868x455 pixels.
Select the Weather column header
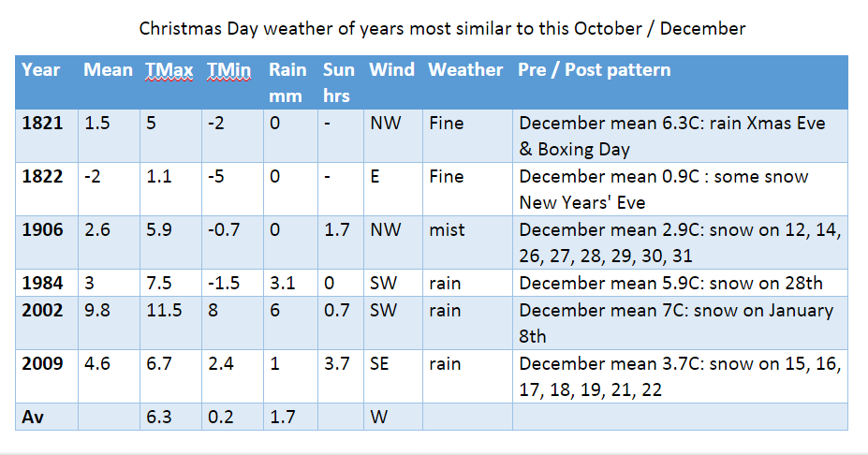[465, 70]
